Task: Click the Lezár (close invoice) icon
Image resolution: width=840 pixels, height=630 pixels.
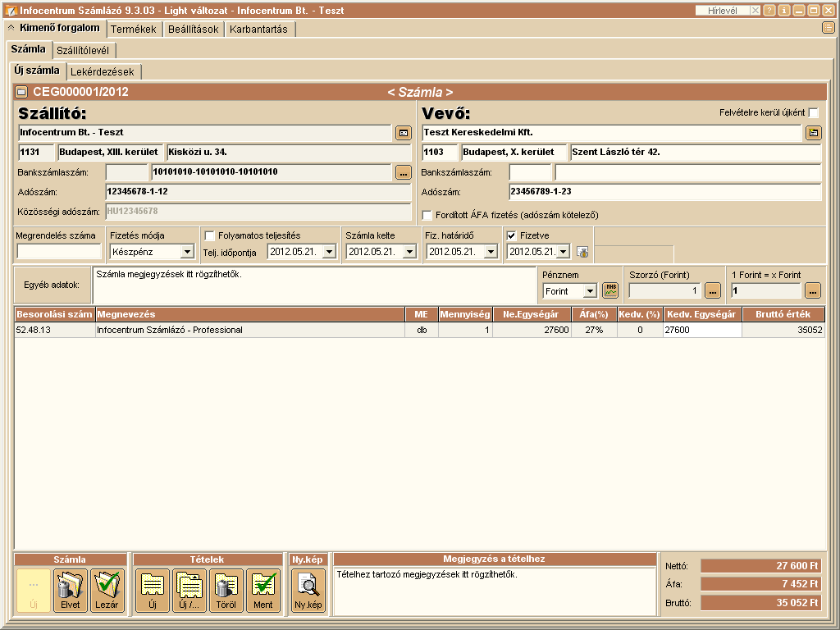Action: pos(107,591)
